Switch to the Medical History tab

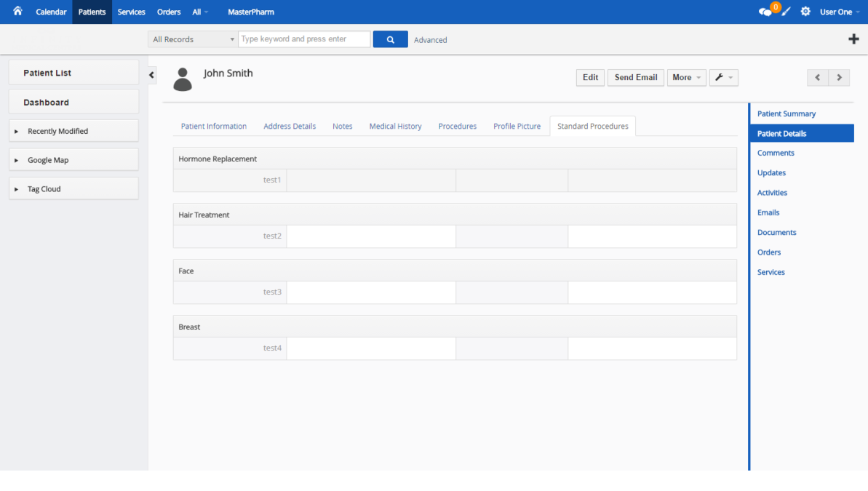(x=395, y=126)
